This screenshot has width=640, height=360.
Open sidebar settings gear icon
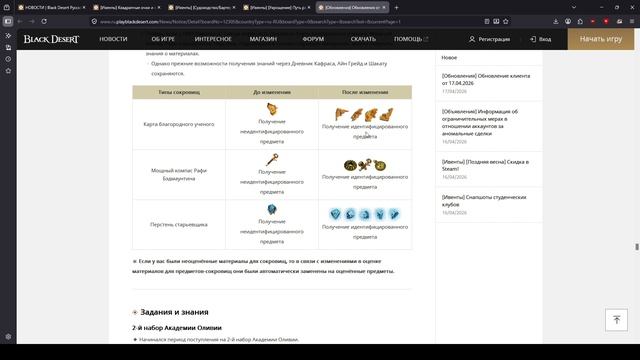(8, 337)
